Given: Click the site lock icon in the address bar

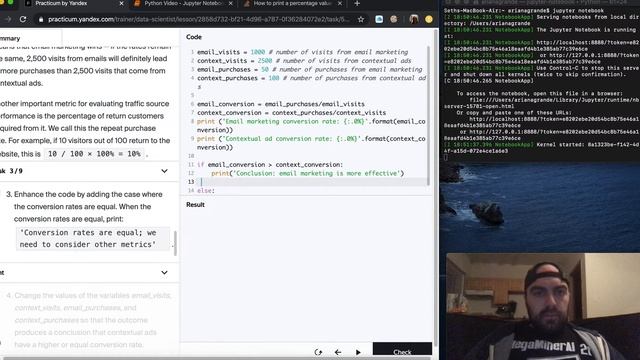Looking at the screenshot, I should (x=41, y=20).
